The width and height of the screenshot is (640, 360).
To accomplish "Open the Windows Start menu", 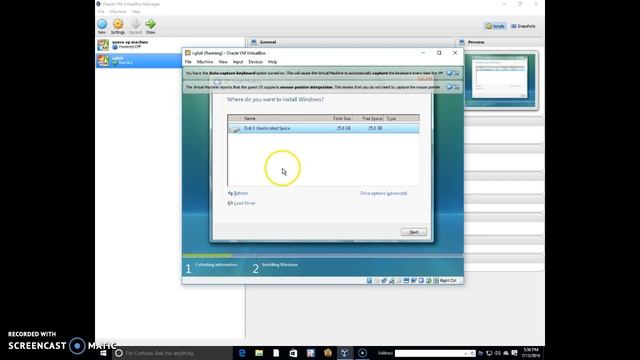I will tap(103, 353).
